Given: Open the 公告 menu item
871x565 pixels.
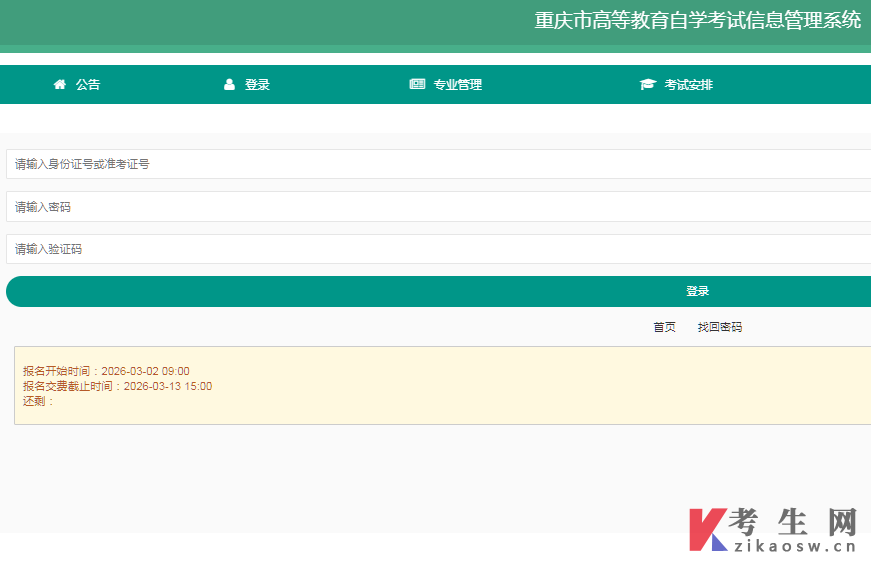Looking at the screenshot, I should pyautogui.click(x=88, y=84).
